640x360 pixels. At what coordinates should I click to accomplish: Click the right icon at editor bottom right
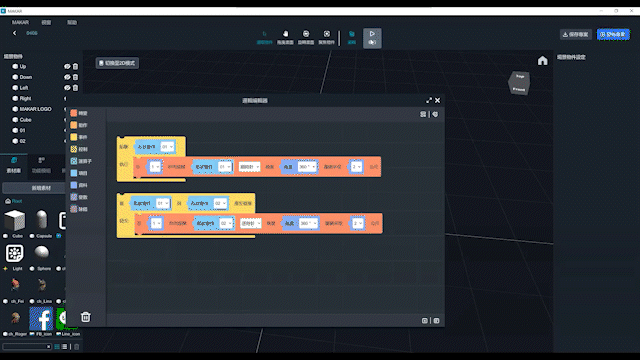(436, 321)
